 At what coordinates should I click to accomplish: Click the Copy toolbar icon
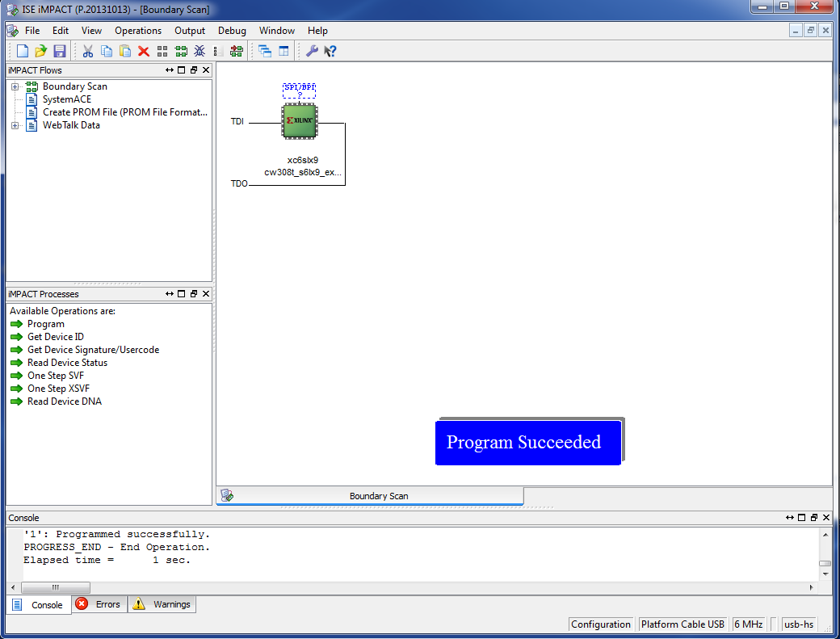click(x=107, y=51)
